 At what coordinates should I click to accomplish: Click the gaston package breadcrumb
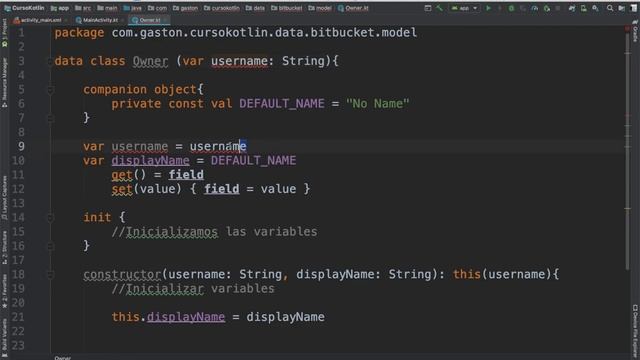[x=185, y=8]
